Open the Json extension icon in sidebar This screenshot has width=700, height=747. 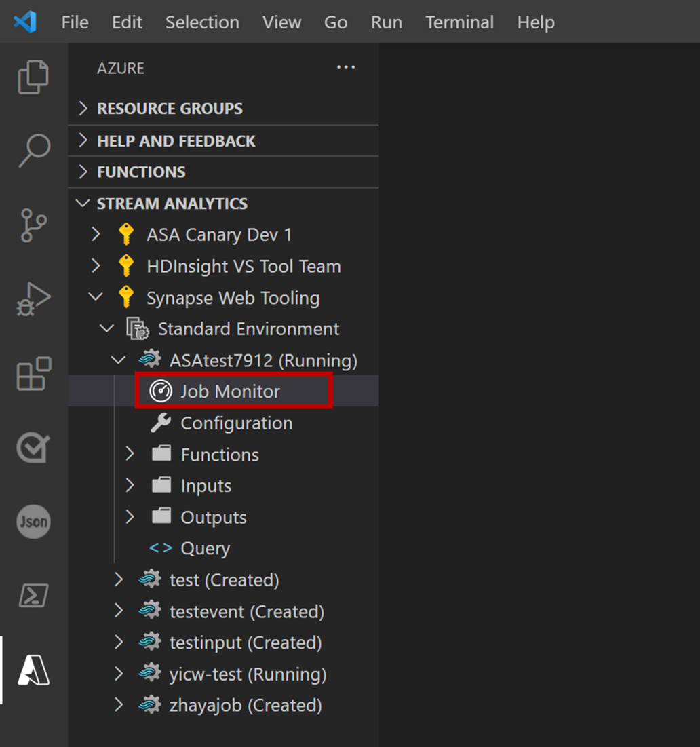(x=33, y=522)
